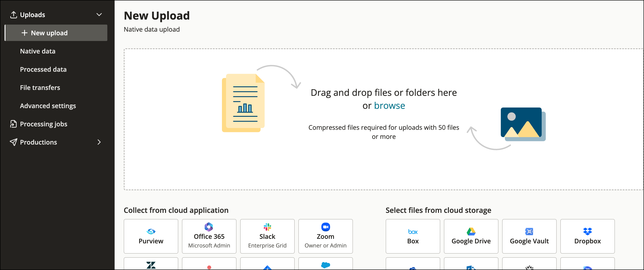Click the plus icon beside New upload
This screenshot has width=644, height=270.
coord(25,33)
